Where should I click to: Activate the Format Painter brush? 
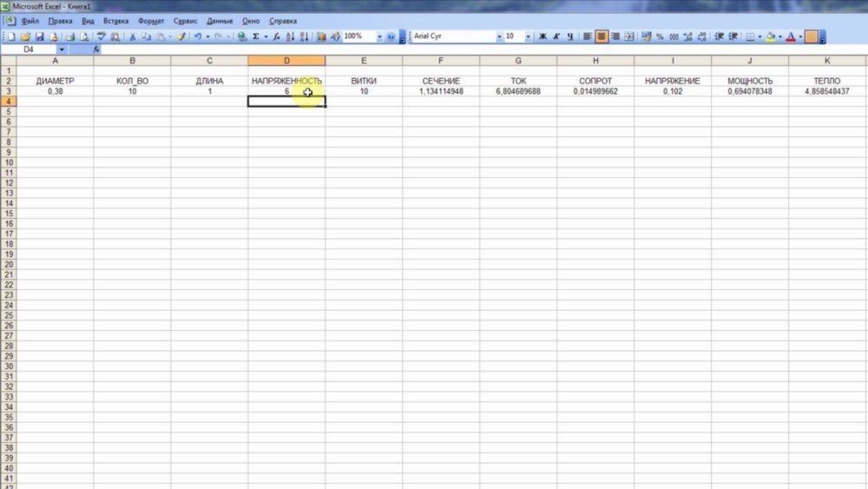(181, 36)
